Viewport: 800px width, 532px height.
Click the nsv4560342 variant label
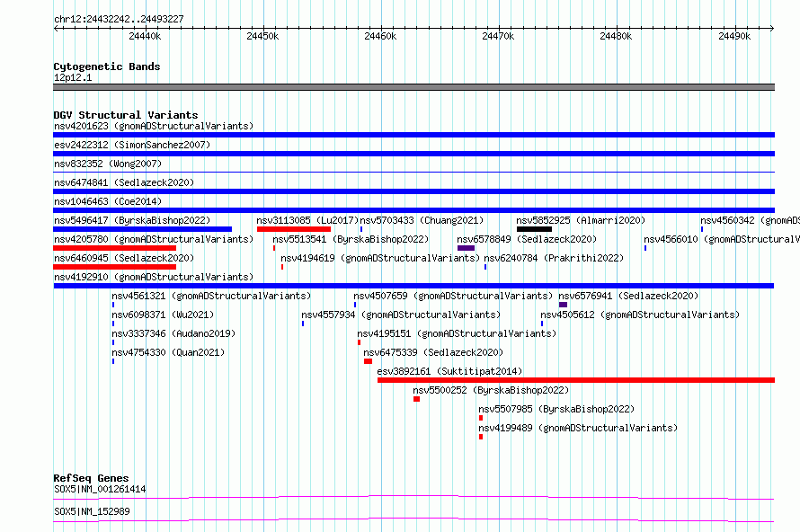(750, 220)
